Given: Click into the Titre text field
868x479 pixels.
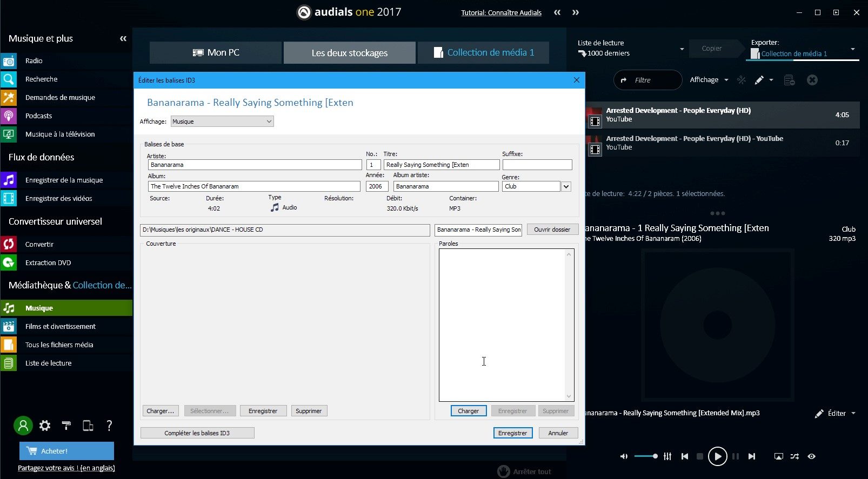Looking at the screenshot, I should pos(441,165).
